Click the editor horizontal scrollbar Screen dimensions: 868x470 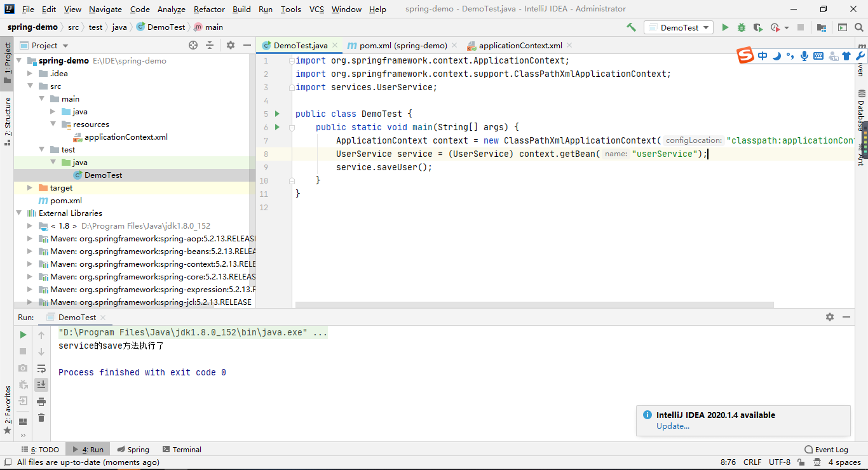pyautogui.click(x=534, y=305)
